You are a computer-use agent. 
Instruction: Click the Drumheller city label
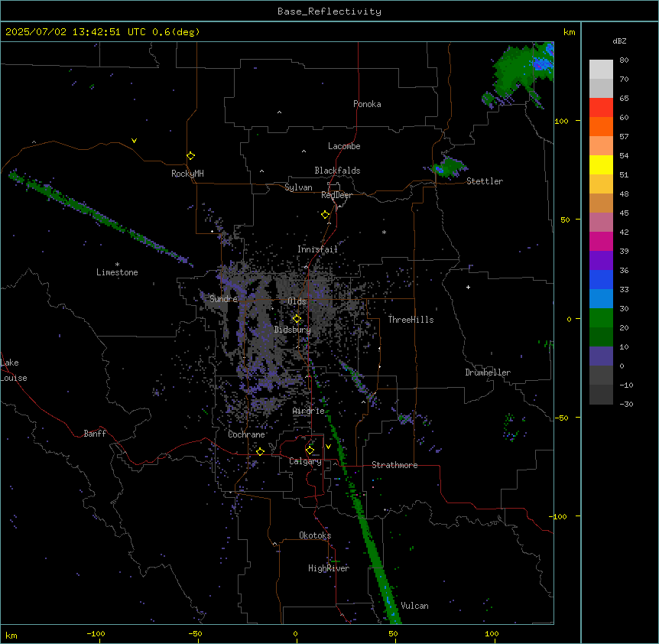pos(488,372)
